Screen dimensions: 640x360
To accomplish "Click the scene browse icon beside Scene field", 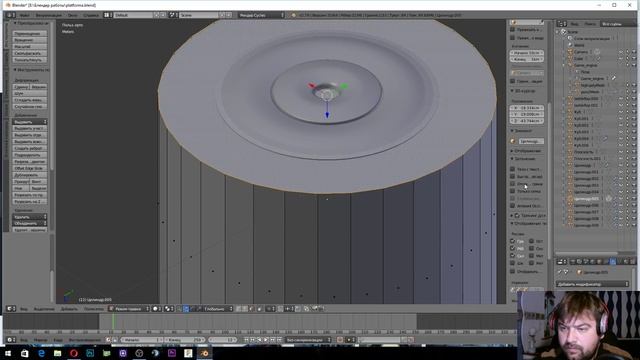I will (173, 15).
